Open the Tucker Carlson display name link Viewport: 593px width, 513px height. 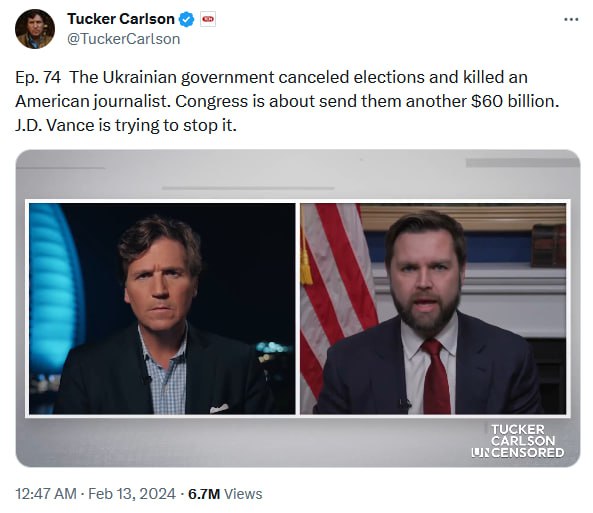click(121, 19)
